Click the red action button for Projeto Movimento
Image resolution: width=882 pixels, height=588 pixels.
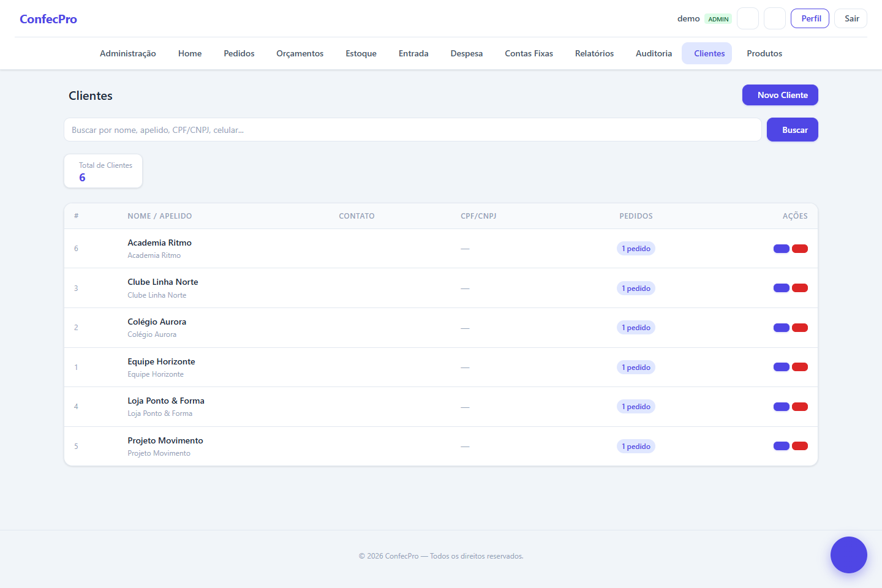click(x=800, y=446)
